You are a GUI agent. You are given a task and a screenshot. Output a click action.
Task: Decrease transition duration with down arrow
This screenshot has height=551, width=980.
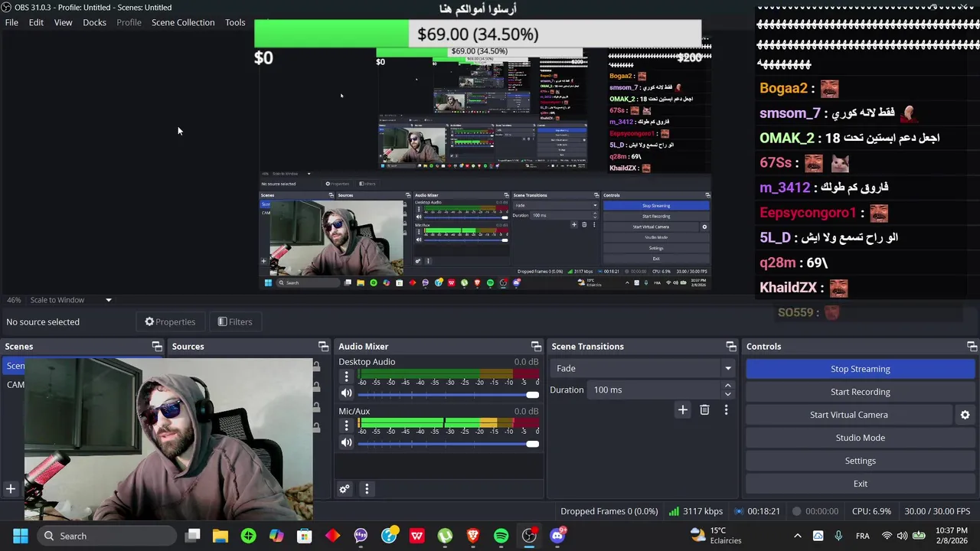click(727, 394)
